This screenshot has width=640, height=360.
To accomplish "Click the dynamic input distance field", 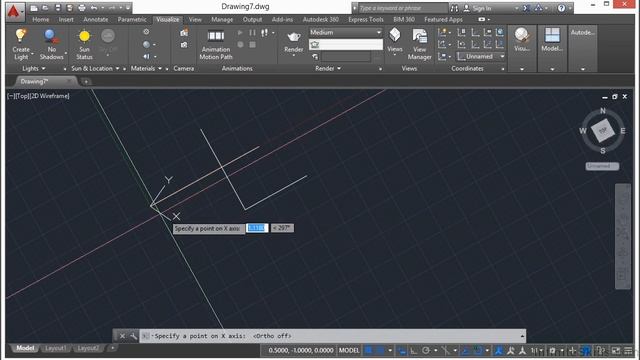I will 257,228.
